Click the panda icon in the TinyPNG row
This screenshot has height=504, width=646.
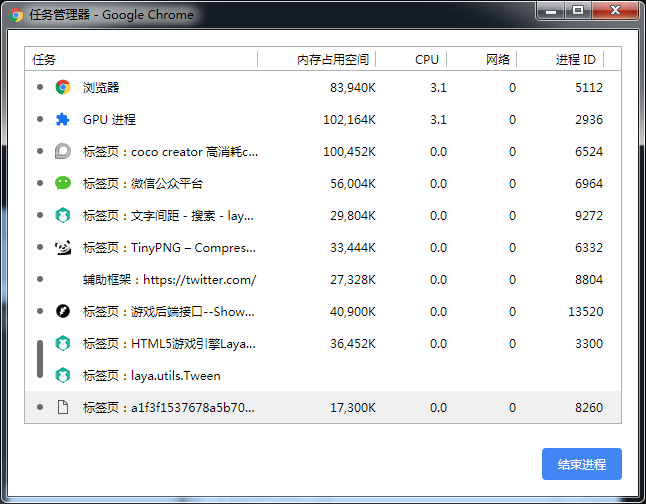click(x=63, y=247)
